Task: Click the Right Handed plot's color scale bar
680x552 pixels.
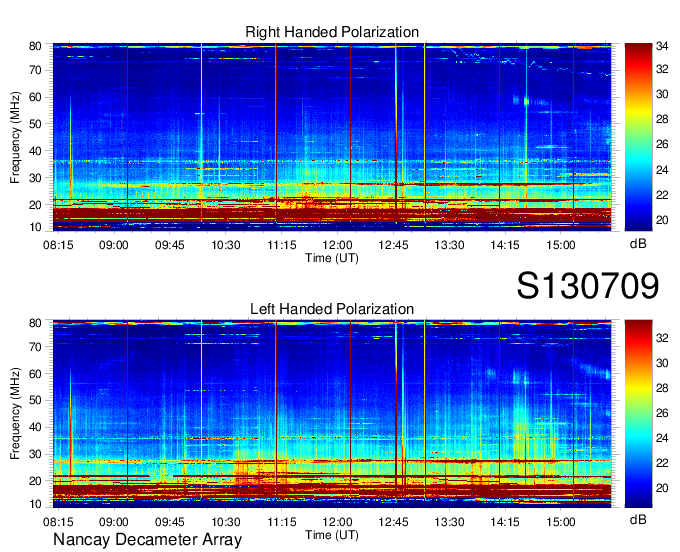Action: click(638, 137)
